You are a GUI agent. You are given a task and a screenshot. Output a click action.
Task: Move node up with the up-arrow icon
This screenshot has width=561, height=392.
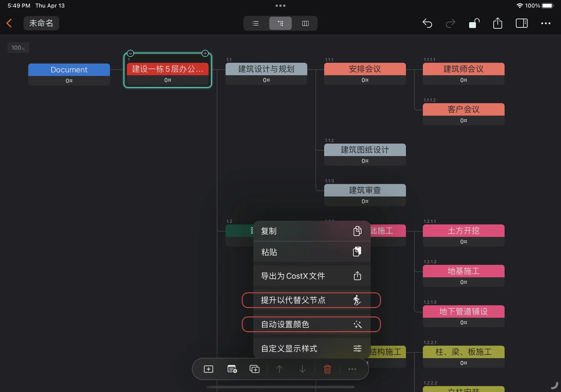pos(279,369)
